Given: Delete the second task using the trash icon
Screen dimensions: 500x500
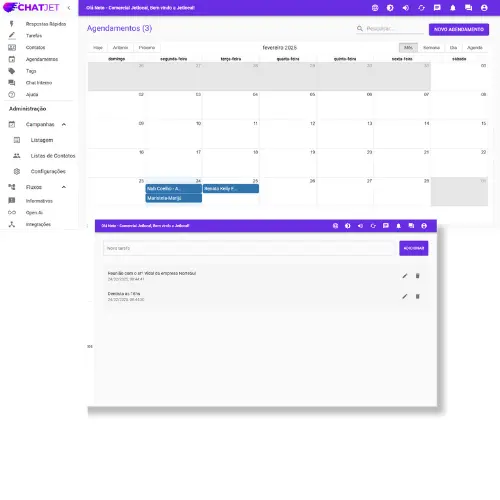Looking at the screenshot, I should tap(417, 296).
